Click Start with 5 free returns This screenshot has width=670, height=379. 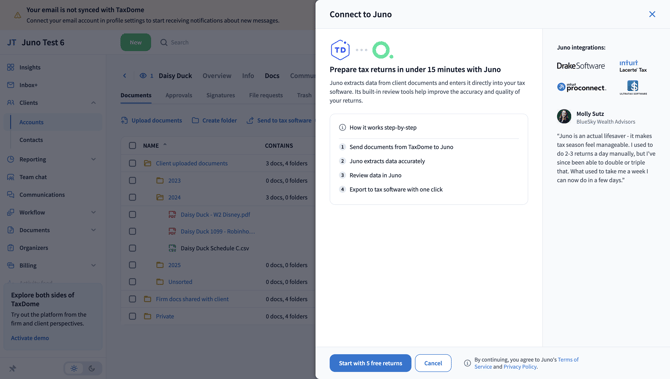[x=370, y=363]
